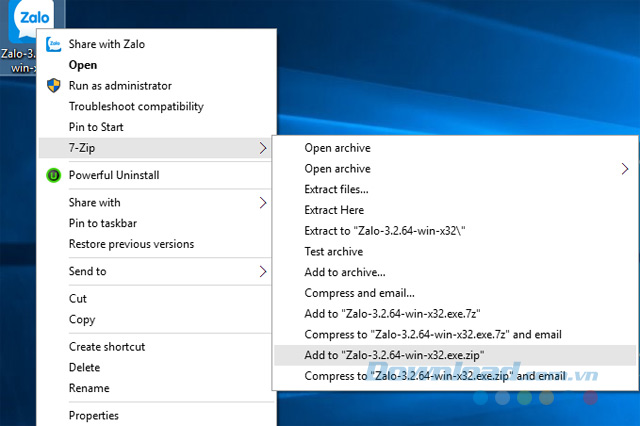Select Test archive entry
Viewport: 640px width, 426px height.
pyautogui.click(x=333, y=252)
